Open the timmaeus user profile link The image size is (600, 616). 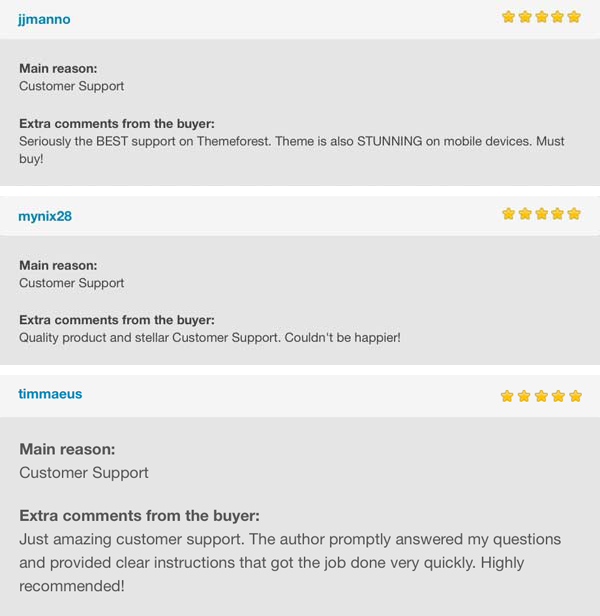50,394
